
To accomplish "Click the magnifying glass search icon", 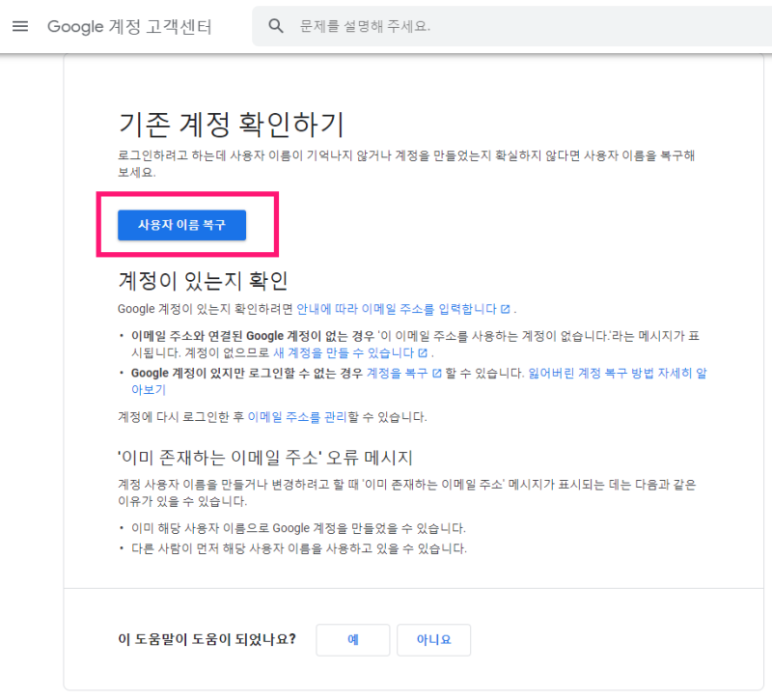I will click(x=276, y=26).
